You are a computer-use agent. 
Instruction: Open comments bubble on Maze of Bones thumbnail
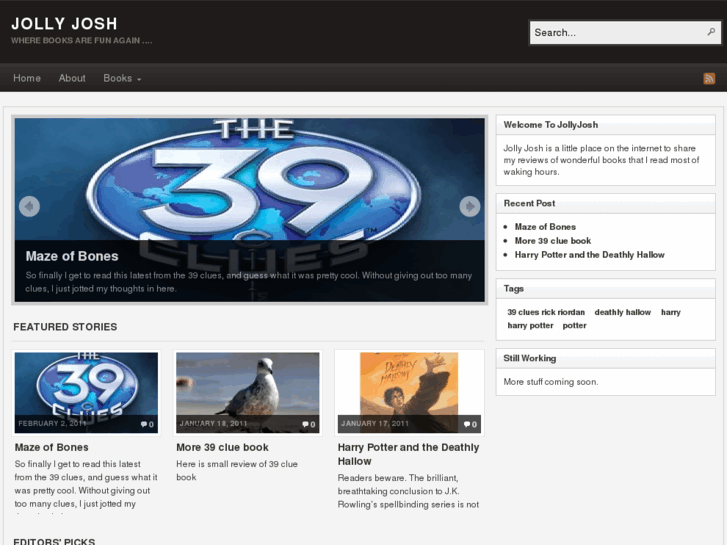pyautogui.click(x=147, y=424)
